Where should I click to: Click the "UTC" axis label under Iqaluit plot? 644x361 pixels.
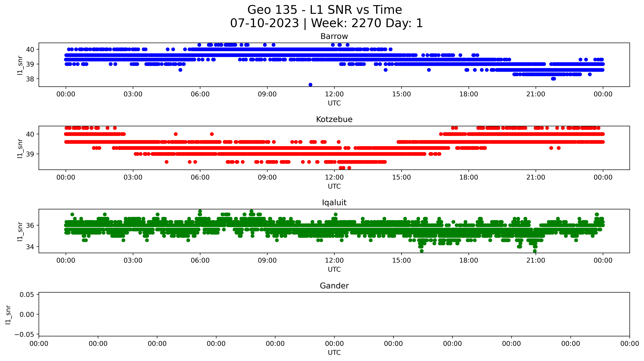[334, 270]
